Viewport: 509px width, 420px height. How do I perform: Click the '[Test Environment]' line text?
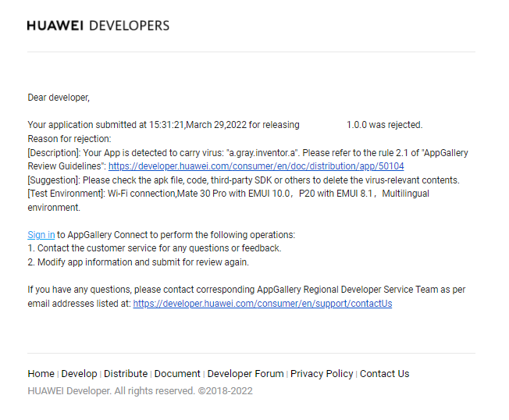coord(228,201)
